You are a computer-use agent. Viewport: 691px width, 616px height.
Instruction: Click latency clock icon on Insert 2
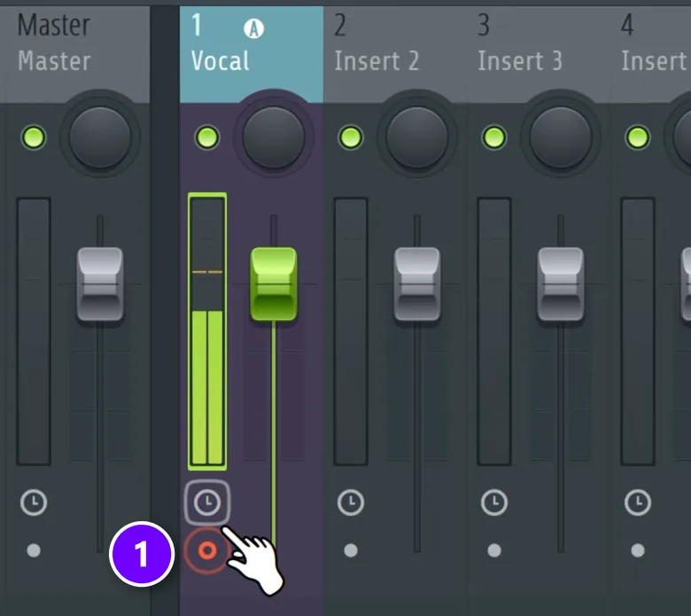click(351, 503)
